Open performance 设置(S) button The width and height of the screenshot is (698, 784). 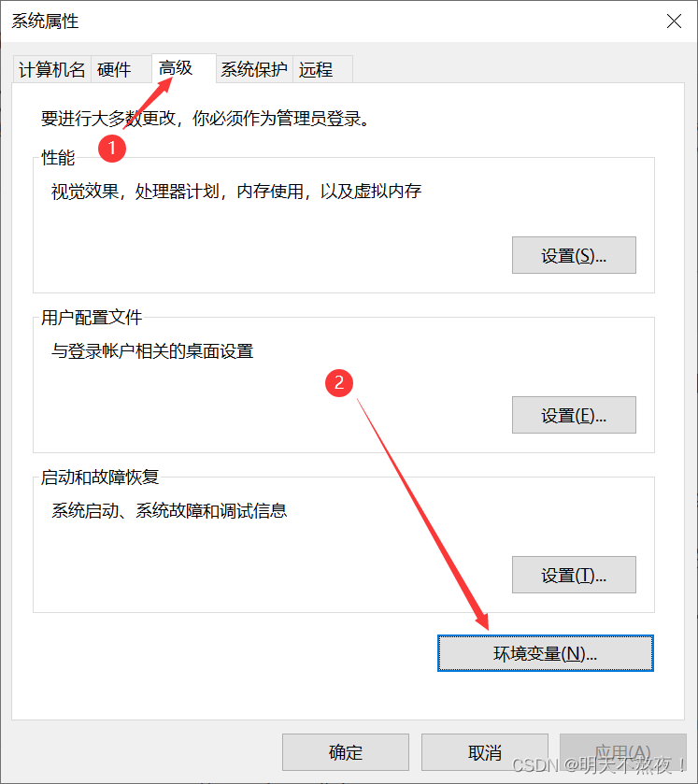click(x=574, y=255)
